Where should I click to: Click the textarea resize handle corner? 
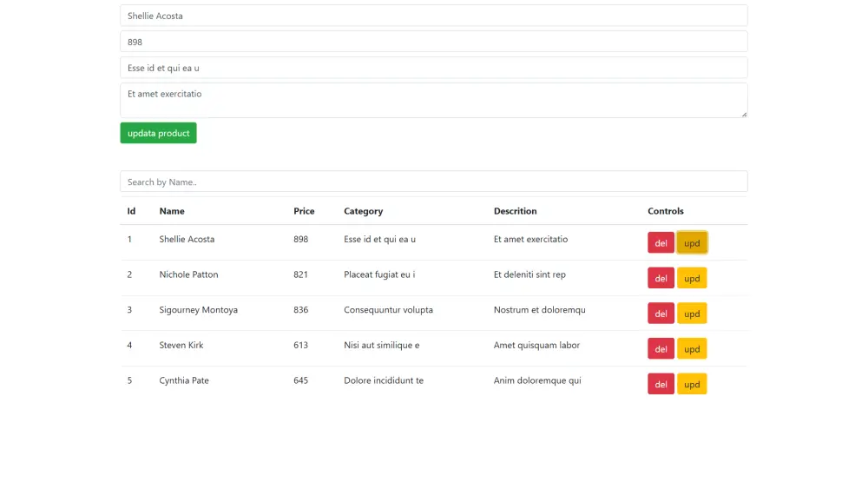click(744, 114)
